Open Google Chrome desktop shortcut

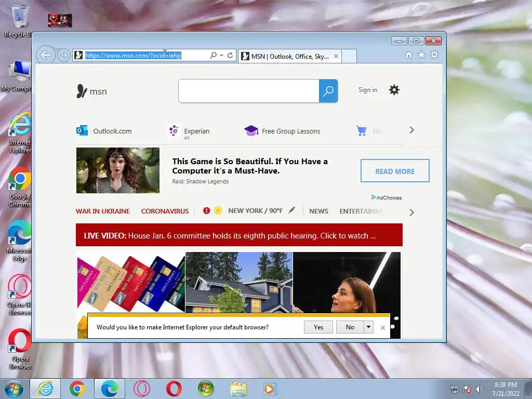[x=20, y=187]
